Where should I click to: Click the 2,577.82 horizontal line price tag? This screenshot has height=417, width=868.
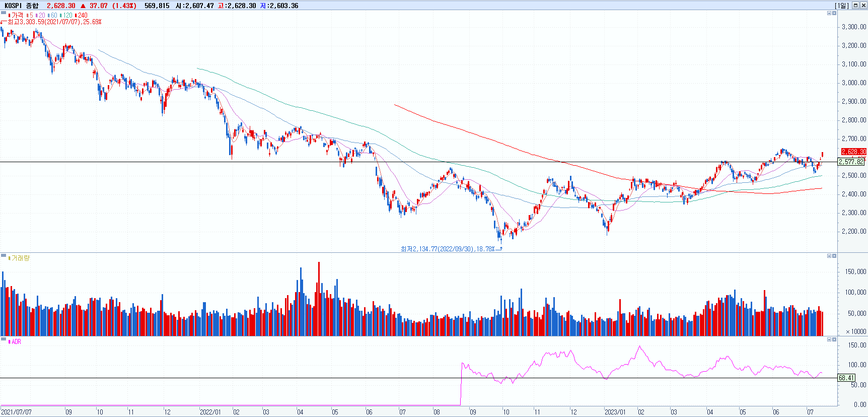851,162
